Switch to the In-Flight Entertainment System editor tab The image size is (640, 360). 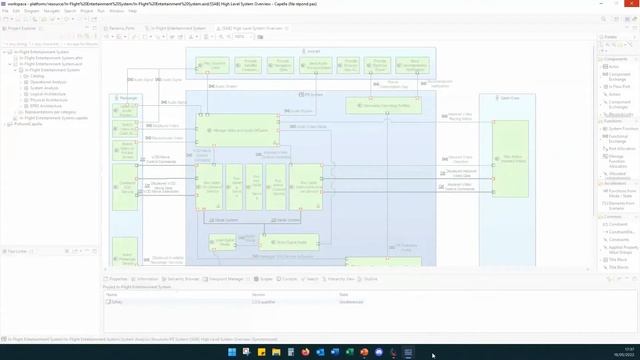tap(175, 28)
